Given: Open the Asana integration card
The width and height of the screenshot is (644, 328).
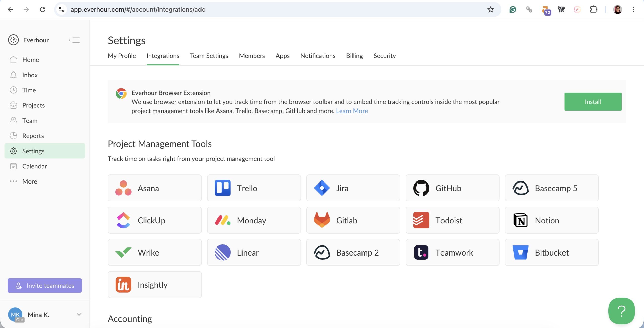Looking at the screenshot, I should point(154,188).
